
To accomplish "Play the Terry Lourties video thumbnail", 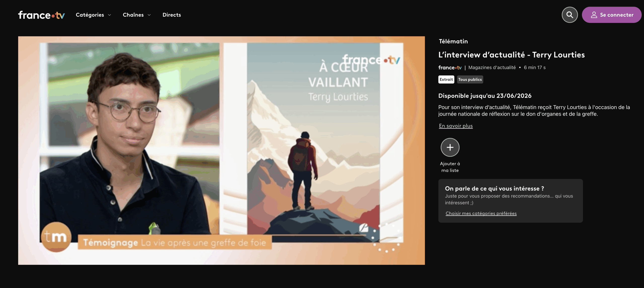I will (221, 150).
